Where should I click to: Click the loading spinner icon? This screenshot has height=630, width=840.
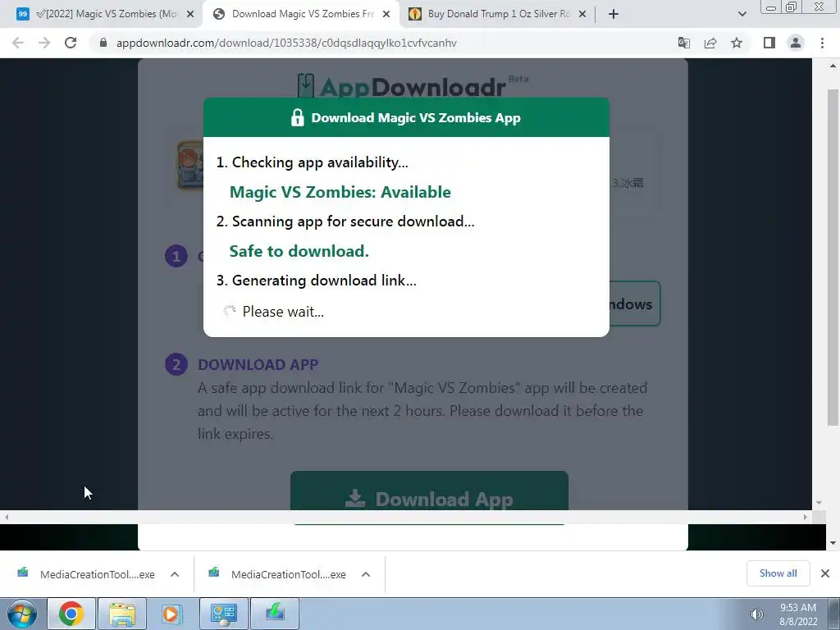point(230,311)
